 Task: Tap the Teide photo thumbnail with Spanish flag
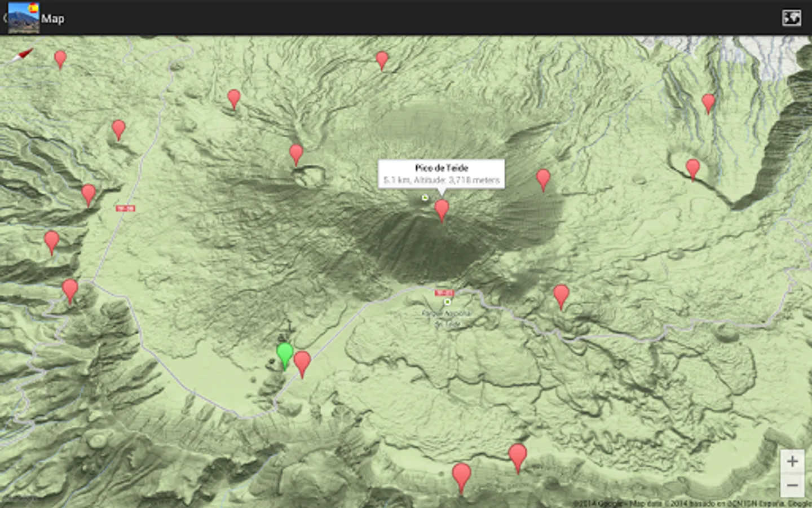[24, 17]
